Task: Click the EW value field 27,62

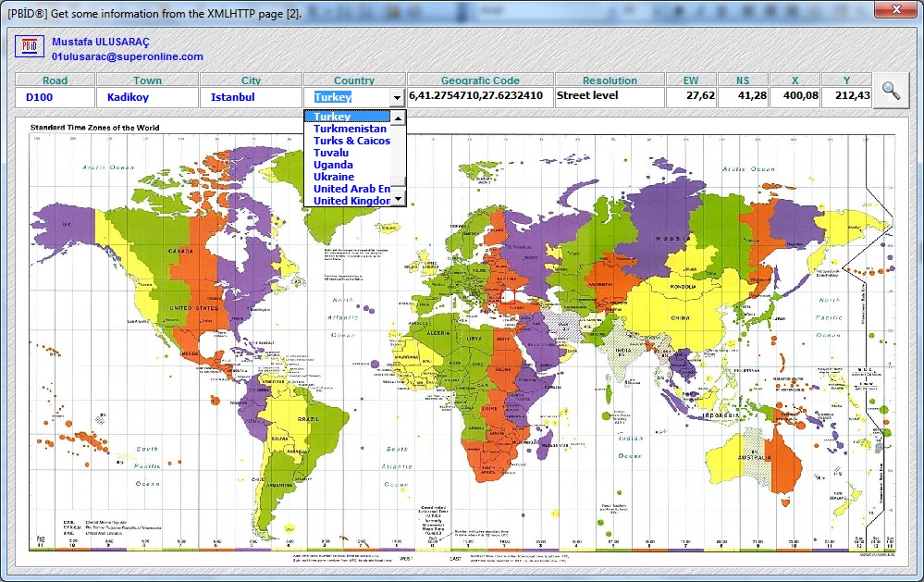Action: [x=691, y=96]
